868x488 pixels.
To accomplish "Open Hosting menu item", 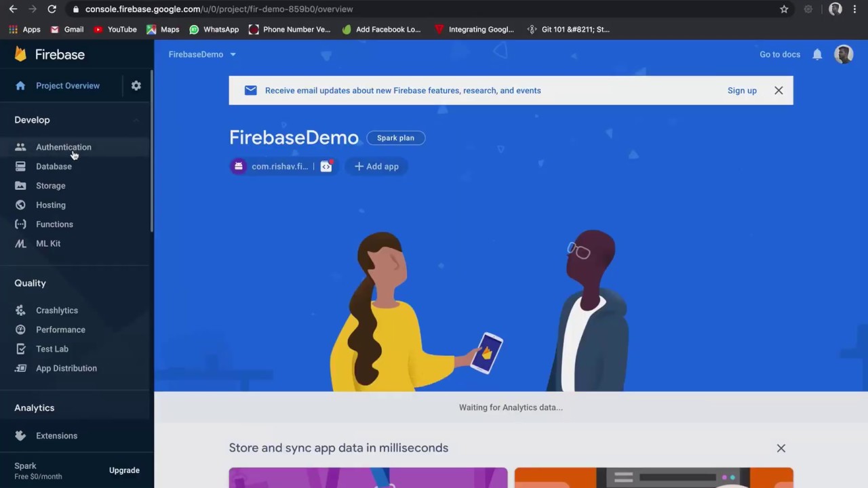I will (x=51, y=205).
